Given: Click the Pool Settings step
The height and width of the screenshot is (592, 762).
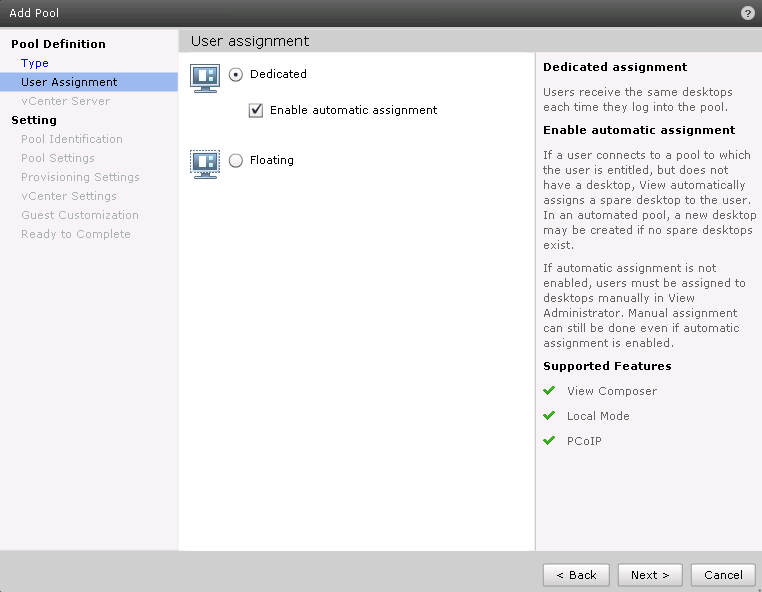Looking at the screenshot, I should 58,158.
